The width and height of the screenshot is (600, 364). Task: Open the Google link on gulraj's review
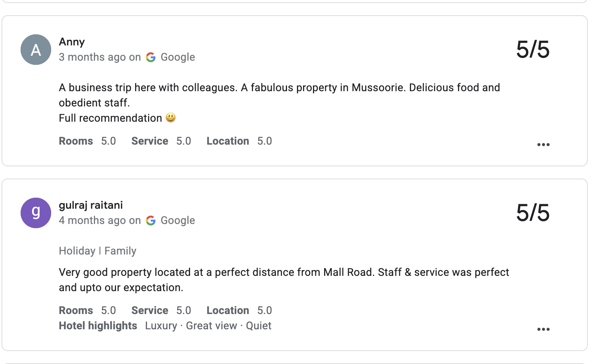click(x=178, y=221)
